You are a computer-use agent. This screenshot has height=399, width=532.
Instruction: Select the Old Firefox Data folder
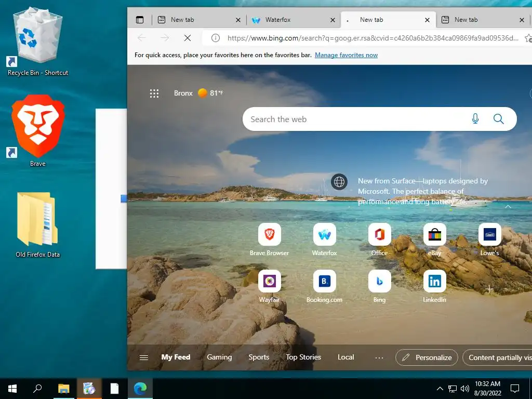pyautogui.click(x=37, y=224)
